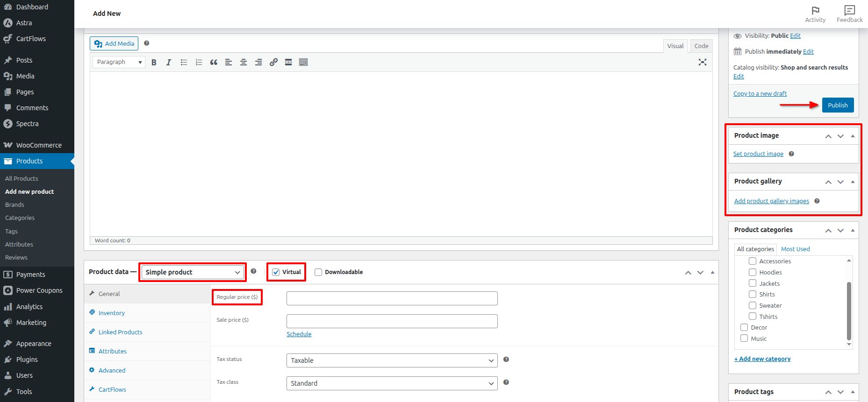Open the Tax status Taxable dropdown
This screenshot has width=868, height=402.
(x=392, y=360)
